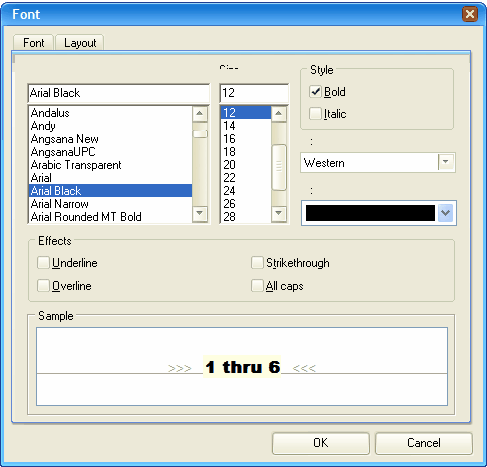487x467 pixels.
Task: Click size list scroll up arrow
Action: 279,114
